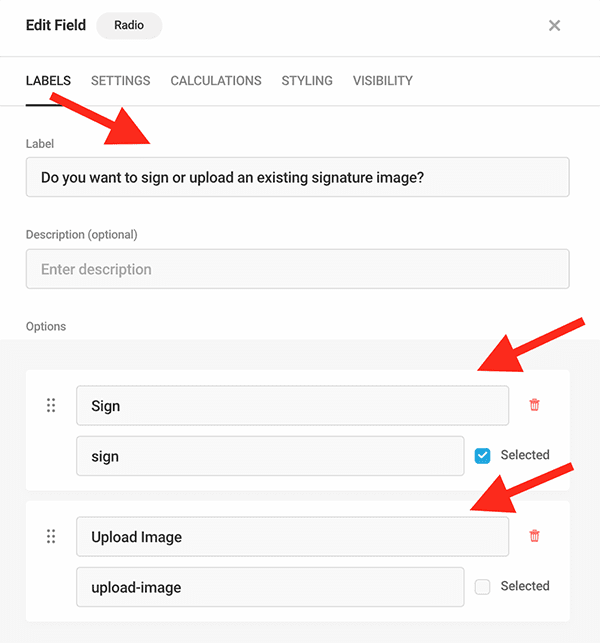600x643 pixels.
Task: Open the CALCULATIONS tab
Action: point(216,81)
